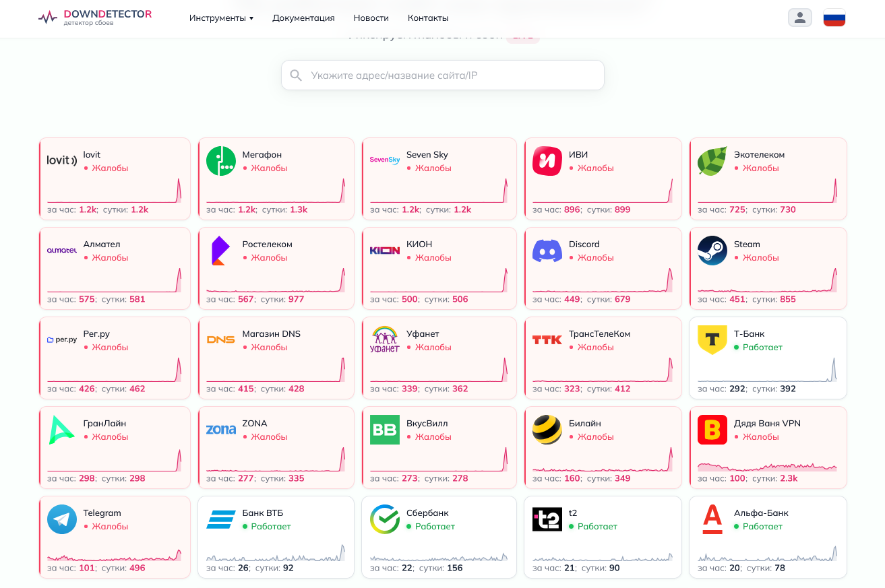Click the Алмател hourly and daily stats
This screenshot has height=588, width=885.
[x=96, y=300]
